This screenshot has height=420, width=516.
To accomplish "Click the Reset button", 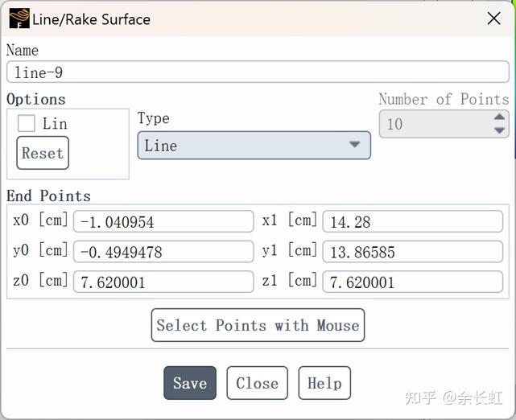I will (43, 153).
